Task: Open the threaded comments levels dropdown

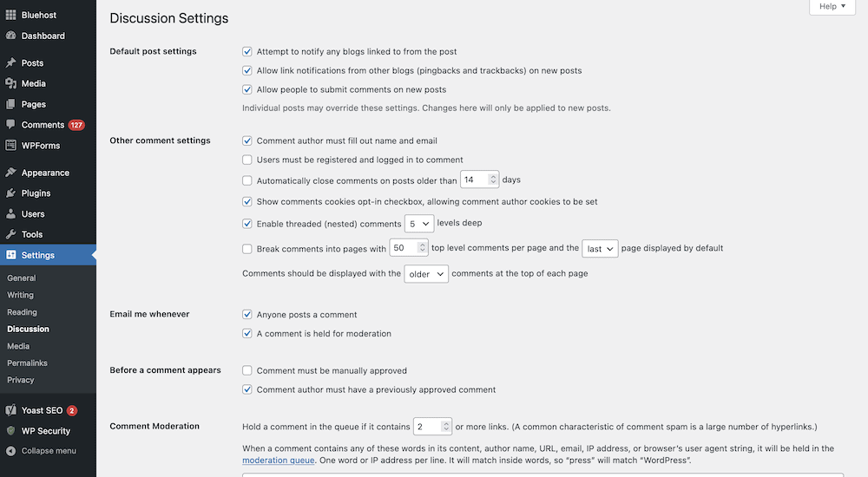Action: [418, 224]
